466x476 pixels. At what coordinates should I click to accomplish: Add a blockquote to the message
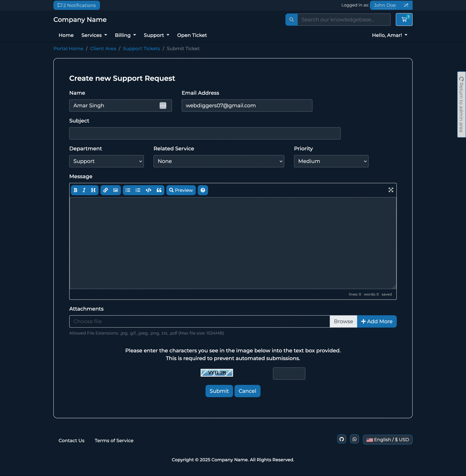coord(159,190)
